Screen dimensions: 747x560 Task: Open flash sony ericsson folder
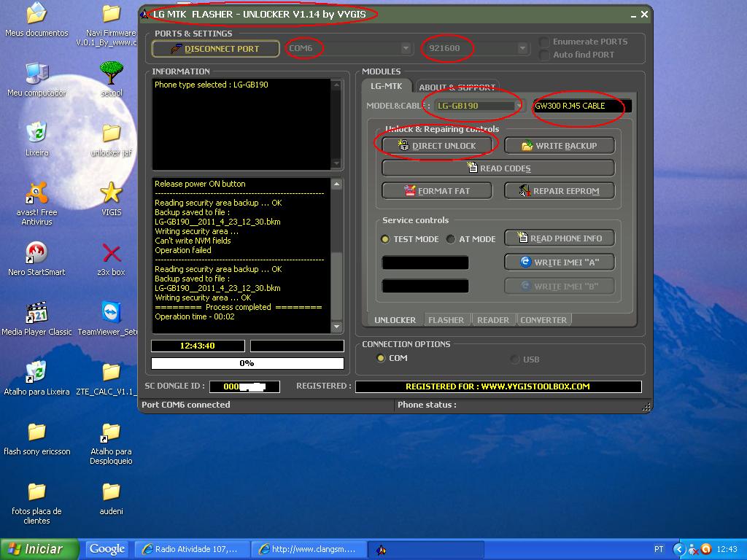click(x=36, y=438)
